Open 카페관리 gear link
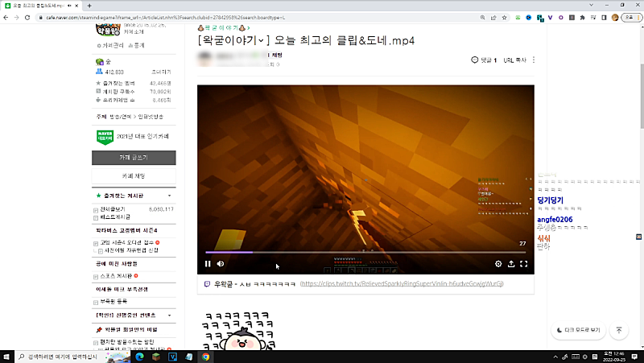 [x=110, y=46]
